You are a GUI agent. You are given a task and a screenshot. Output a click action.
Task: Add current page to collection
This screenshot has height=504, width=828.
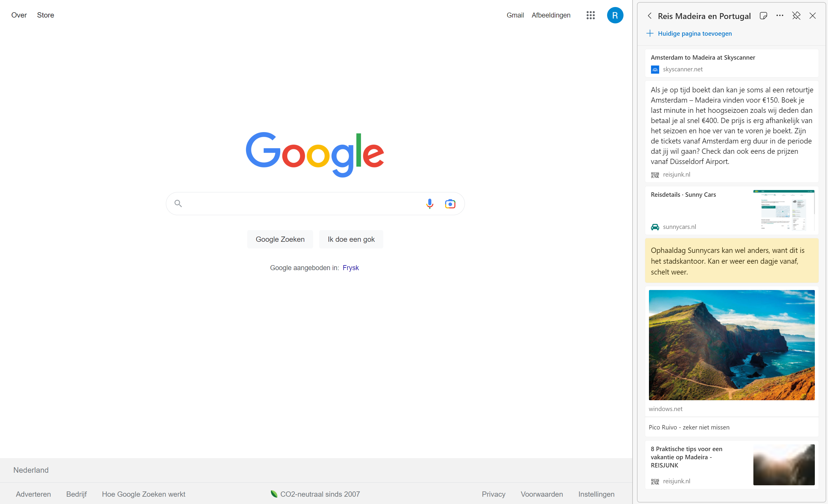point(689,34)
